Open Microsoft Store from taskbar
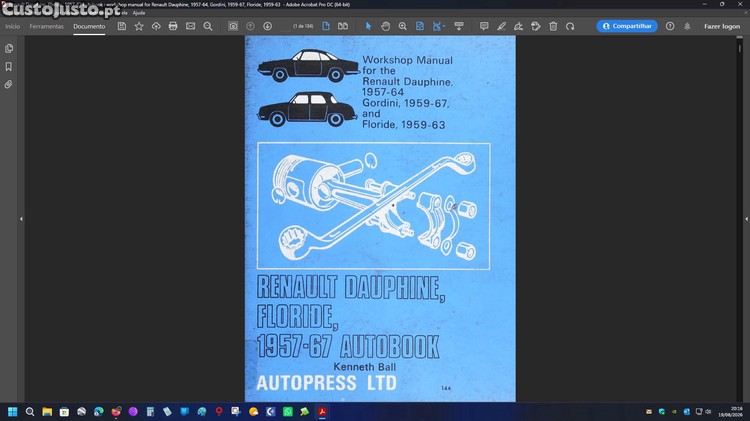Screen dimensions: 750x421 pos(64,411)
